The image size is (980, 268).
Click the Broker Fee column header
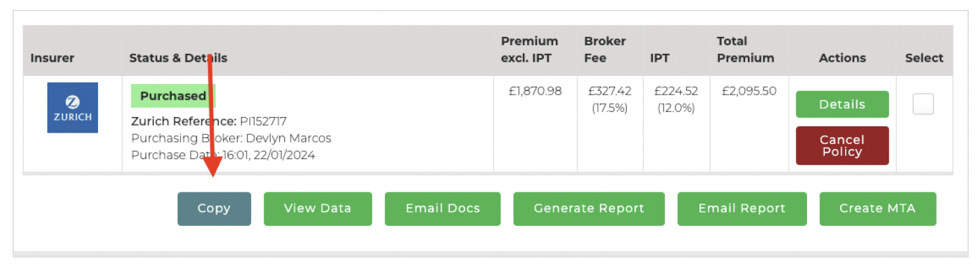(x=605, y=50)
